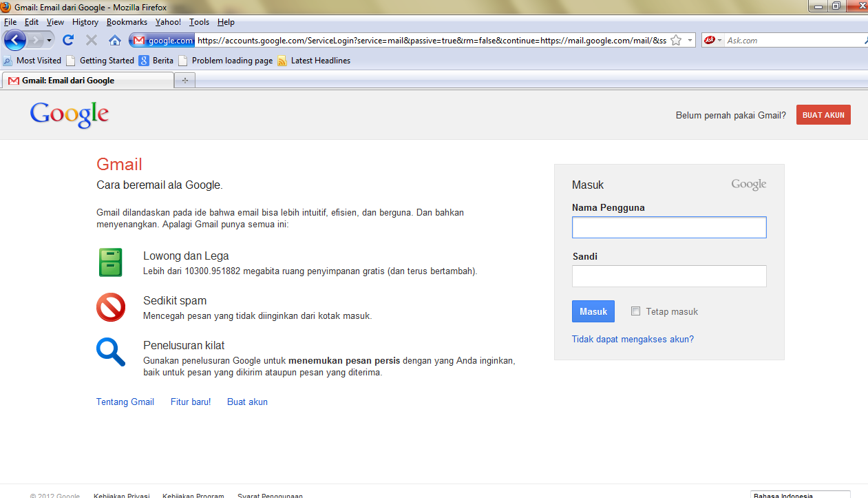This screenshot has height=498, width=868.
Task: Click the Nama Pengguna input field
Action: coord(668,227)
